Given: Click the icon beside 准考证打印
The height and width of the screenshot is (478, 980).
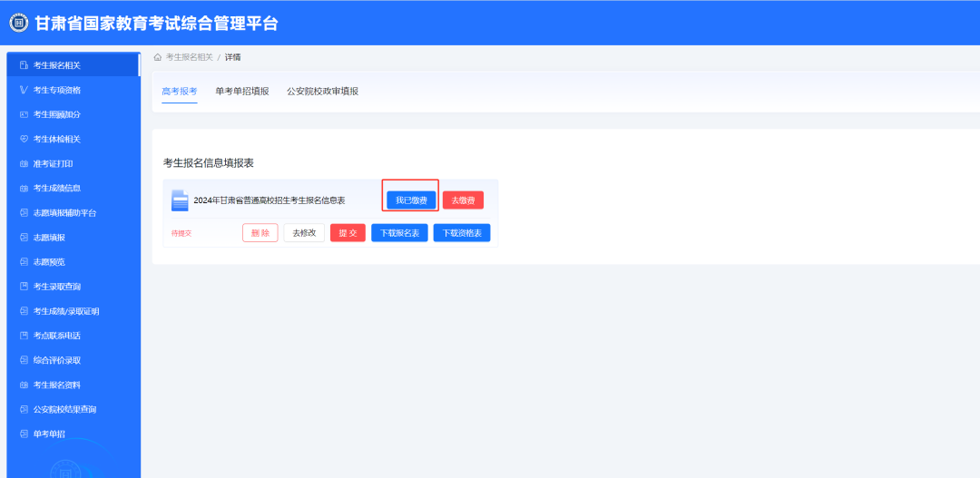Looking at the screenshot, I should click(24, 163).
